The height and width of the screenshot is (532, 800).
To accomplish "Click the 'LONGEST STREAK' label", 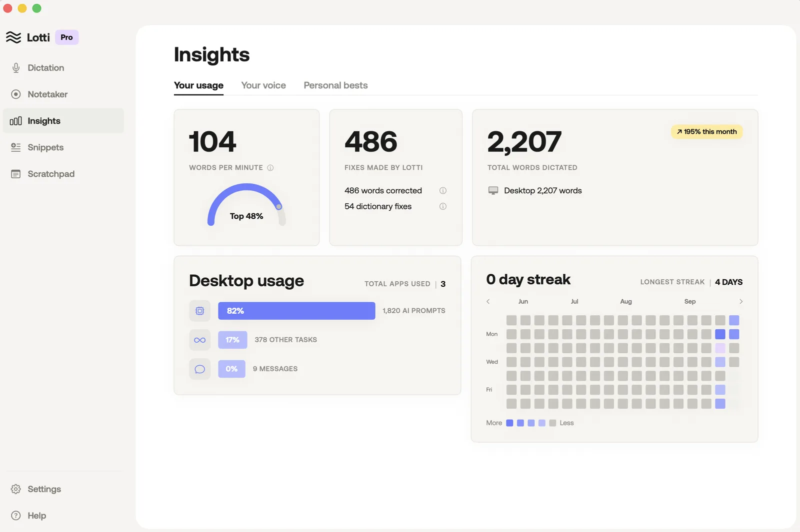I will click(x=672, y=282).
